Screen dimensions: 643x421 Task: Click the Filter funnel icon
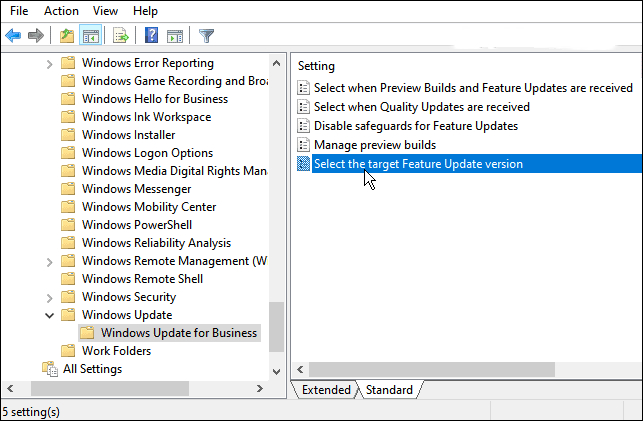click(x=206, y=36)
